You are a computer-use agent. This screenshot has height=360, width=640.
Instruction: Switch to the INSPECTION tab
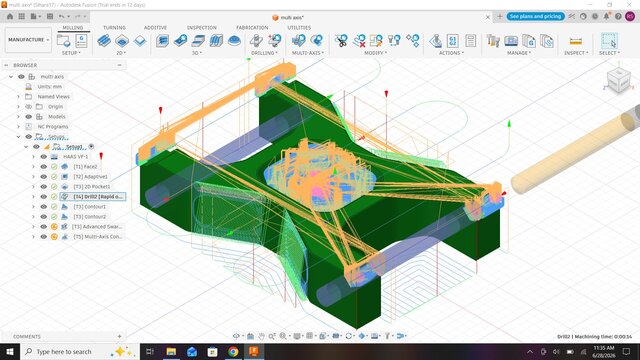[x=202, y=27]
